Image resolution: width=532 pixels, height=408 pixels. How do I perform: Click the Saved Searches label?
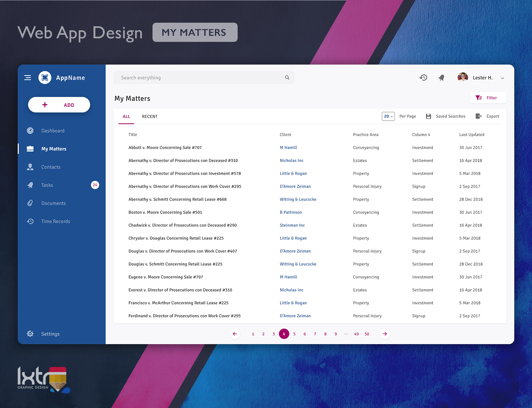tap(450, 116)
